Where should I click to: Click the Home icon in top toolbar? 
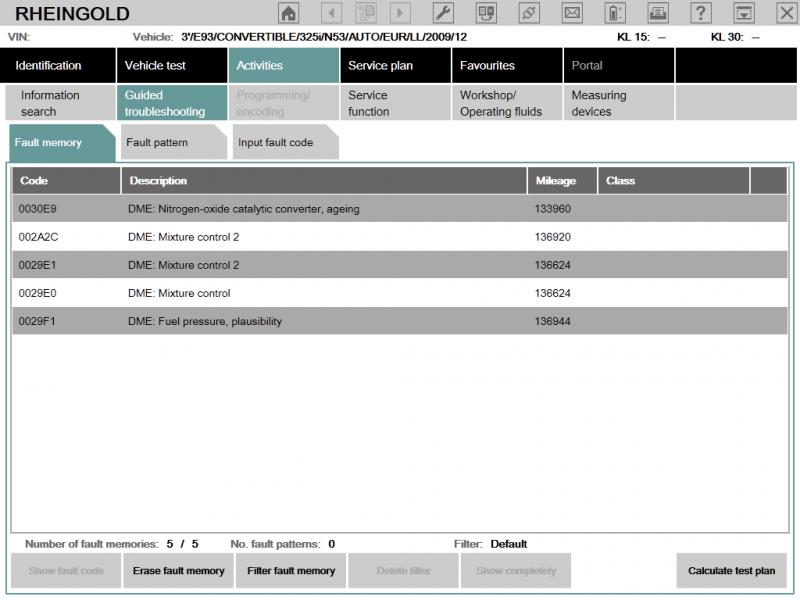[x=288, y=13]
